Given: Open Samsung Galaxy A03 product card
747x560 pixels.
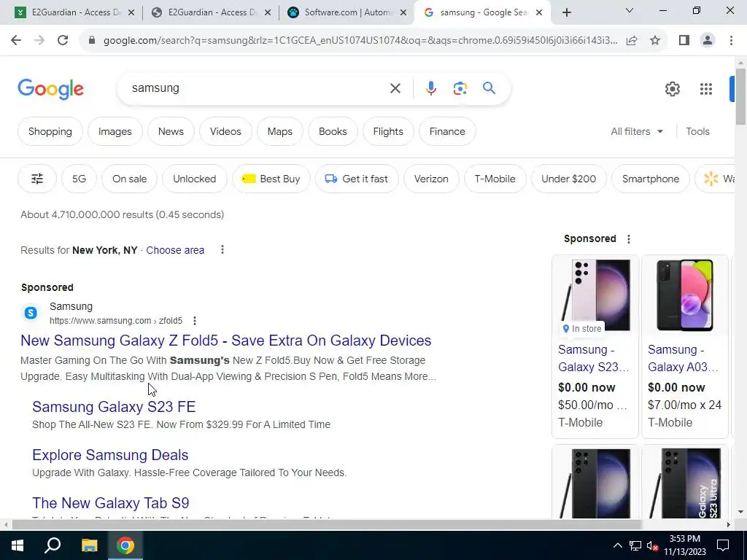Looking at the screenshot, I should pyautogui.click(x=684, y=346).
